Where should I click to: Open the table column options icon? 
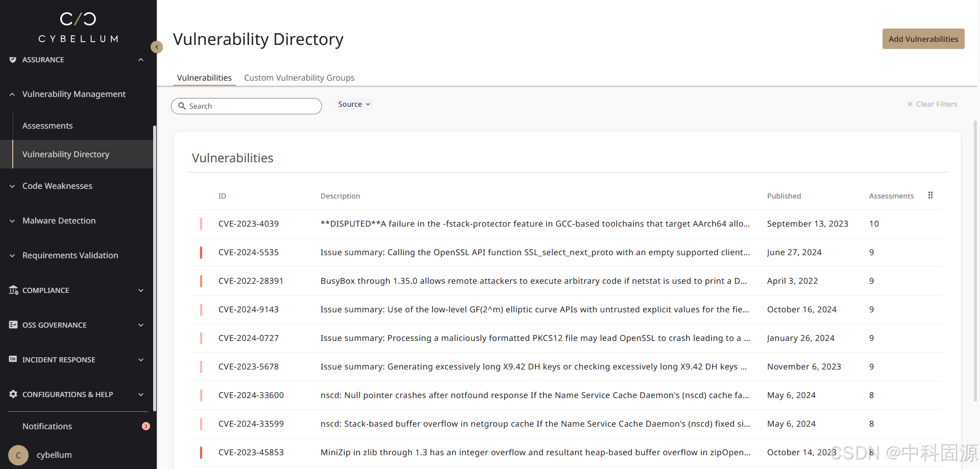click(x=930, y=195)
